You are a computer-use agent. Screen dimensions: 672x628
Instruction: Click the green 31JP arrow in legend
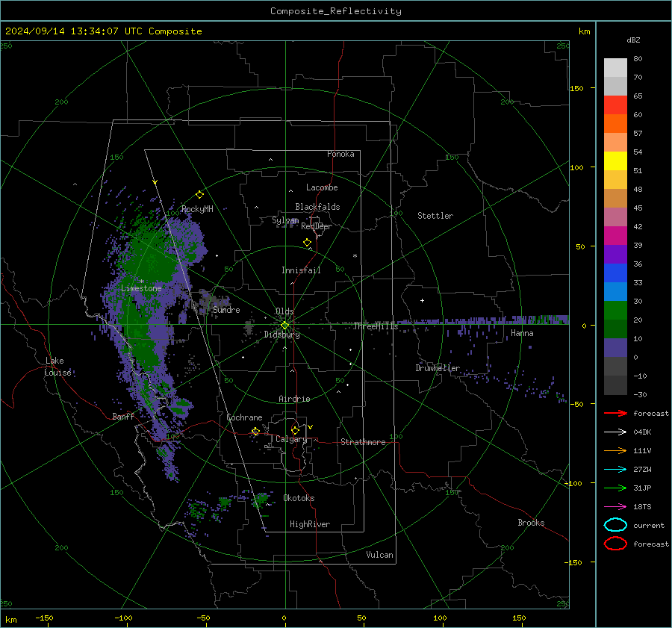(615, 488)
